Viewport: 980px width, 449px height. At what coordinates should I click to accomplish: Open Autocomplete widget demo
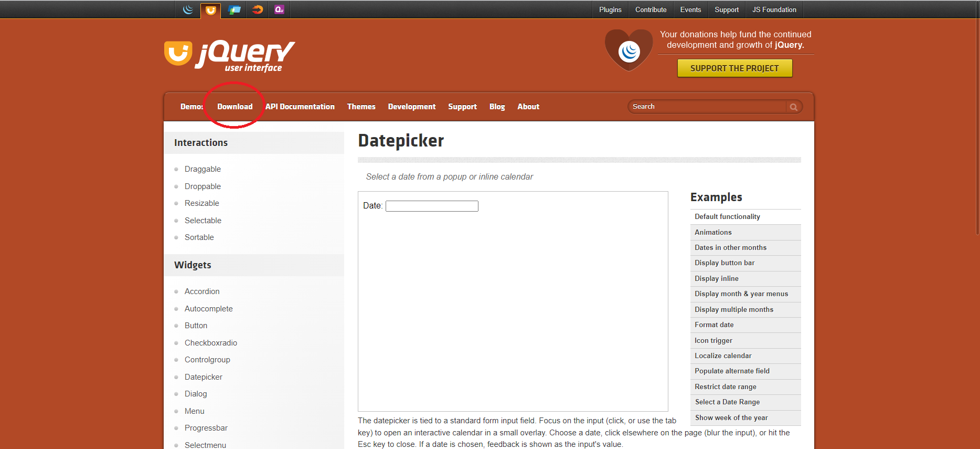[209, 309]
